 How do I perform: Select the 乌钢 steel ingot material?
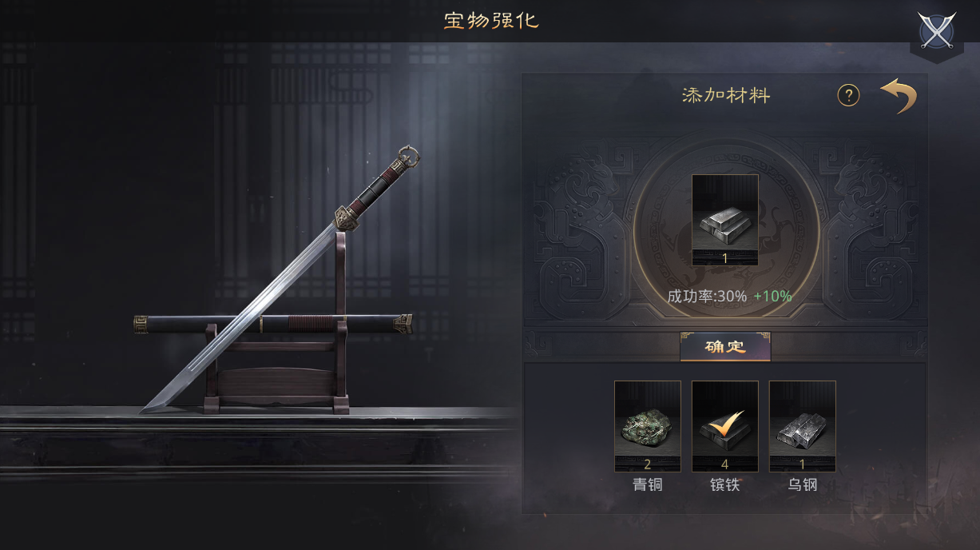(803, 426)
